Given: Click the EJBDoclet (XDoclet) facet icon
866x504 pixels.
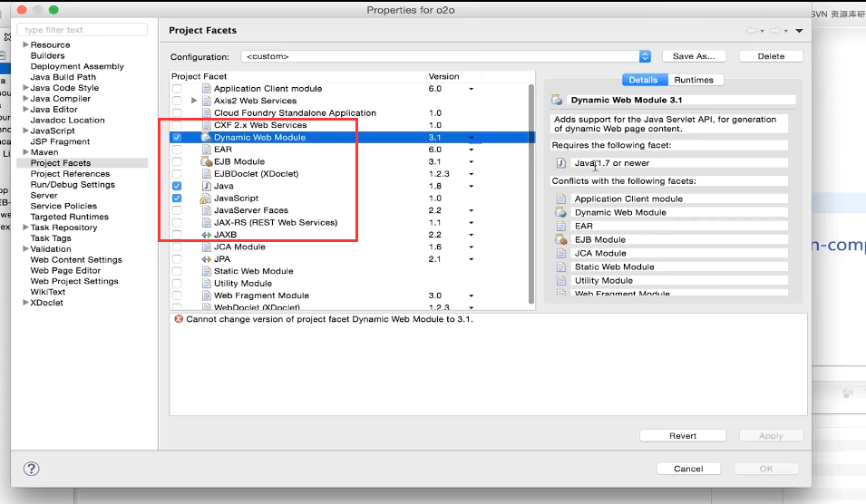Looking at the screenshot, I should (207, 173).
